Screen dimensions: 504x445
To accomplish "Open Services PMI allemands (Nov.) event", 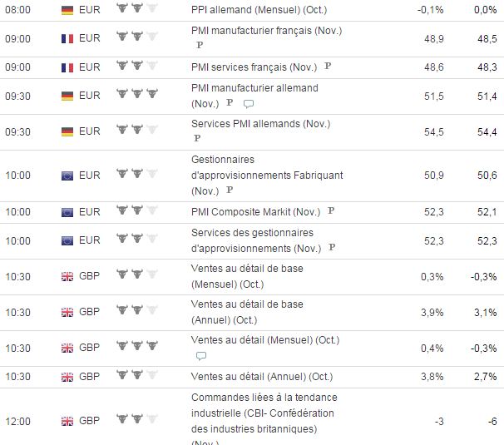I will (x=260, y=124).
